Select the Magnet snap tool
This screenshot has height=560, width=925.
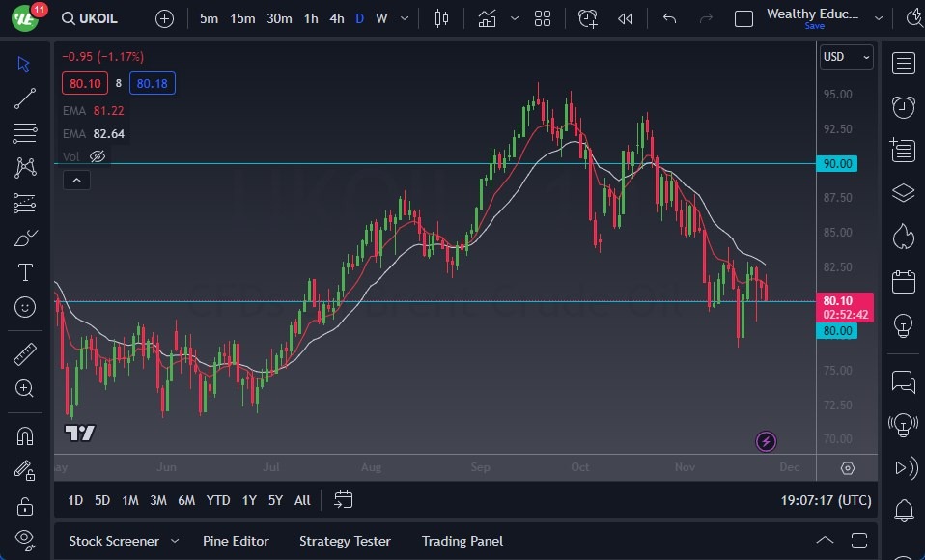point(25,435)
